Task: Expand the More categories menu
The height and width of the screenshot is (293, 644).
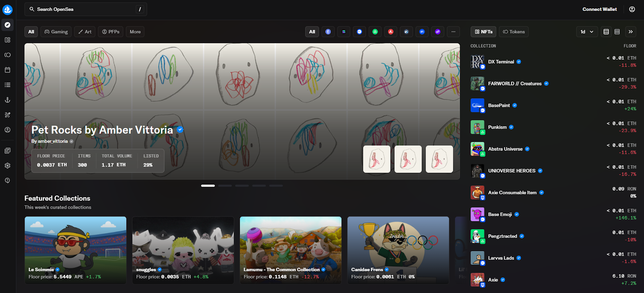Action: (x=135, y=32)
